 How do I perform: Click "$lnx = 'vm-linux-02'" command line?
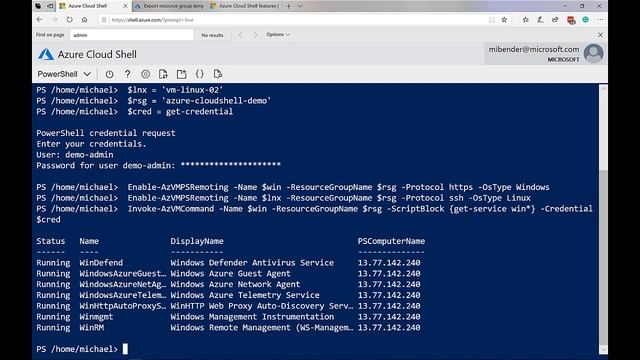[175, 90]
